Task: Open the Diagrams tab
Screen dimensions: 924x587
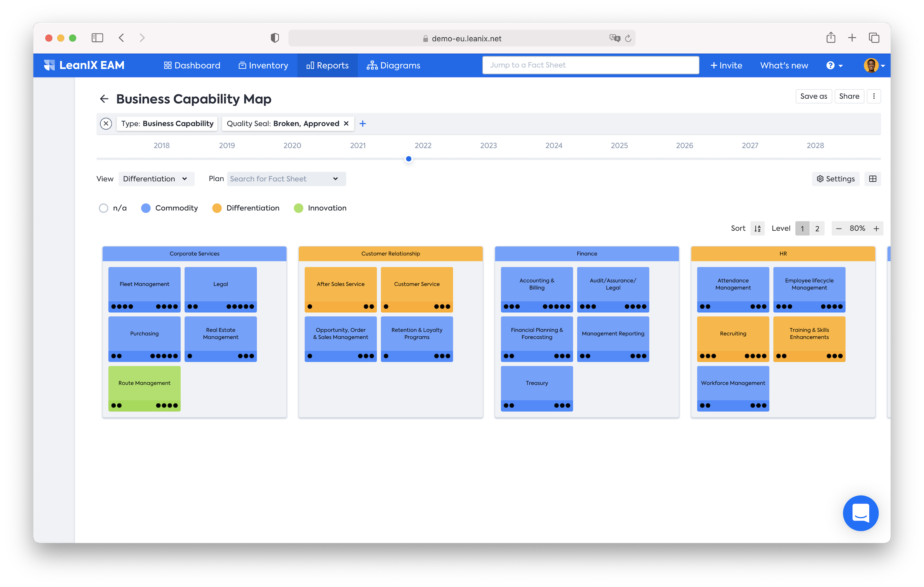Action: (393, 66)
